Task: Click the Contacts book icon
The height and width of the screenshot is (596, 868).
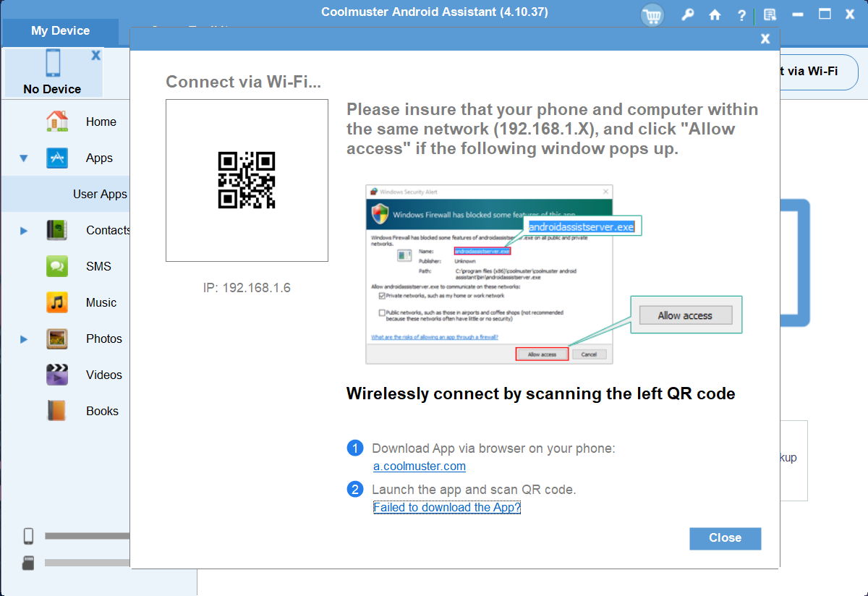Action: [57, 230]
